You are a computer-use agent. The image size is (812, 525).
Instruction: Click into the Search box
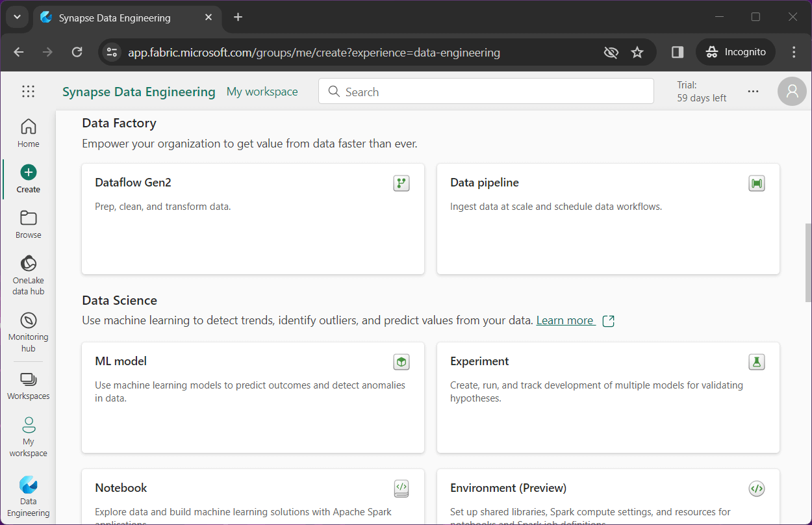click(x=486, y=92)
